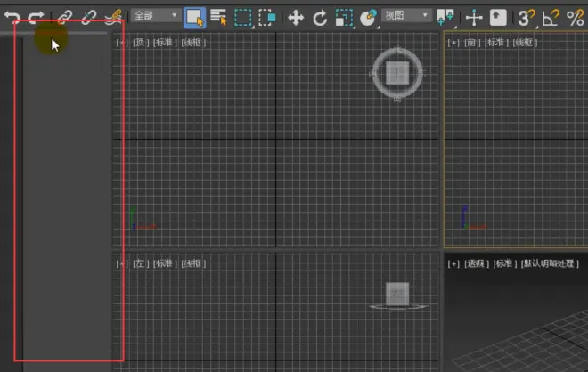This screenshot has height=372, width=588.
Task: Choose the Select and Place tool
Action: coord(368,18)
